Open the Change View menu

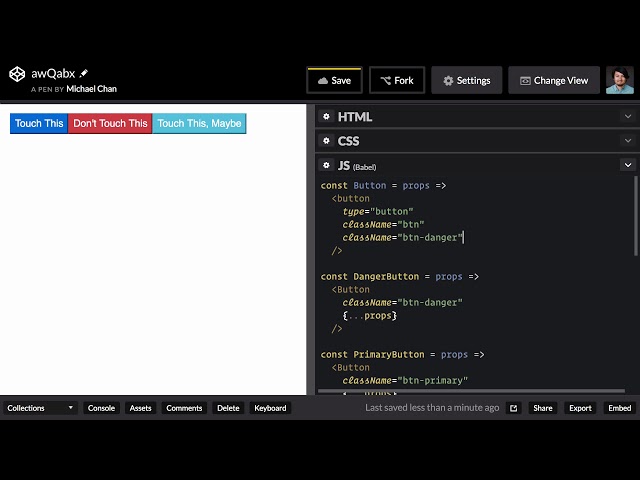(554, 80)
